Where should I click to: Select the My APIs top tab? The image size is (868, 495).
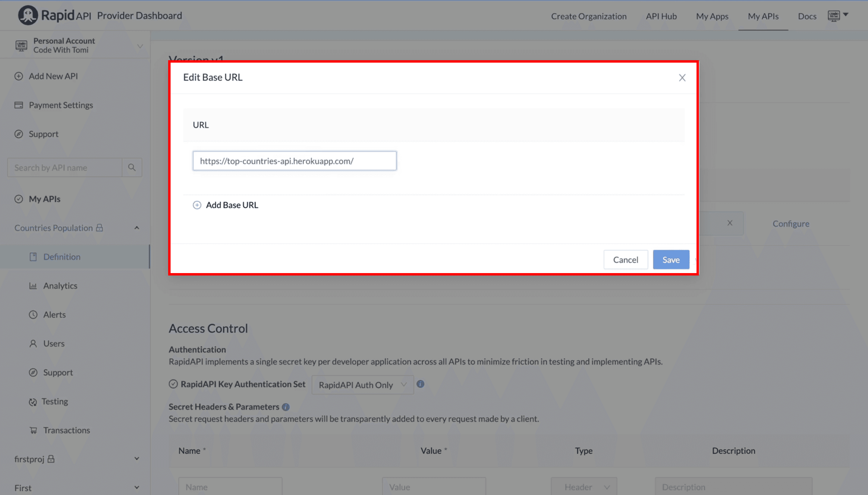[763, 16]
